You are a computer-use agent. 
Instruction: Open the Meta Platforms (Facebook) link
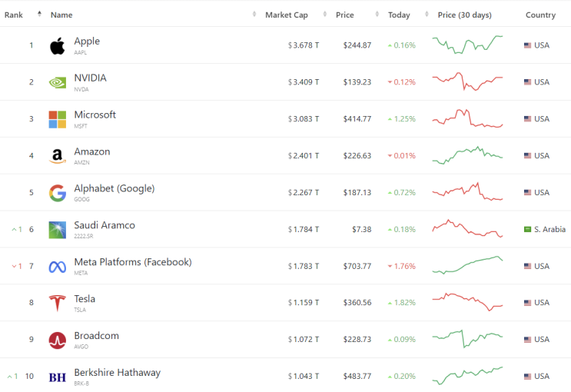coord(132,262)
